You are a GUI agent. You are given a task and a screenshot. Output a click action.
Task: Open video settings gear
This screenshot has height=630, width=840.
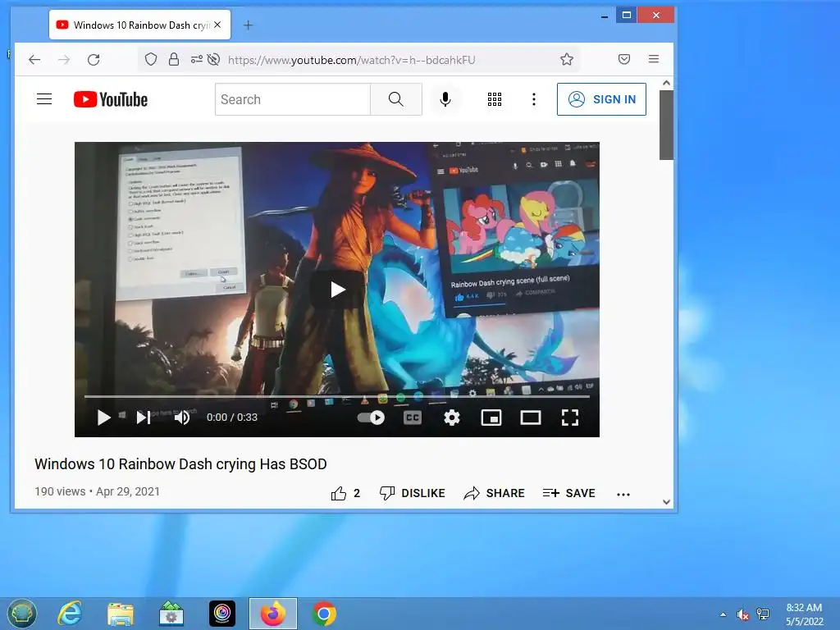point(452,418)
